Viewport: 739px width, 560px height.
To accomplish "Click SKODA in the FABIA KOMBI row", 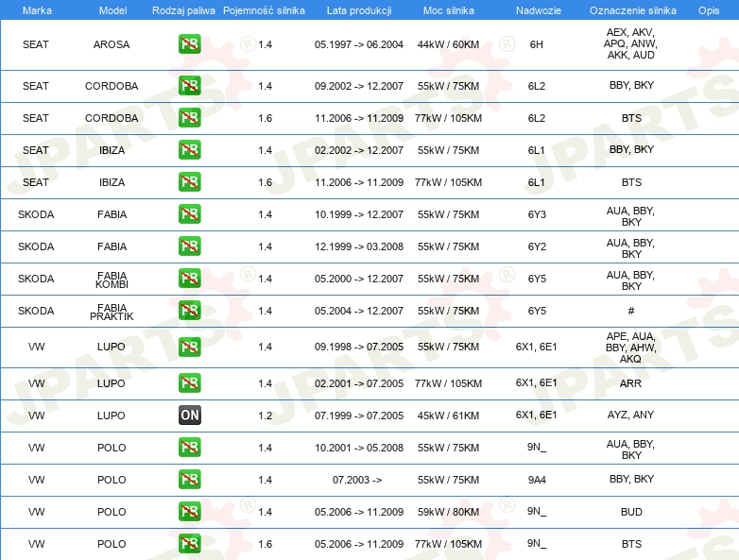I will point(36,279).
